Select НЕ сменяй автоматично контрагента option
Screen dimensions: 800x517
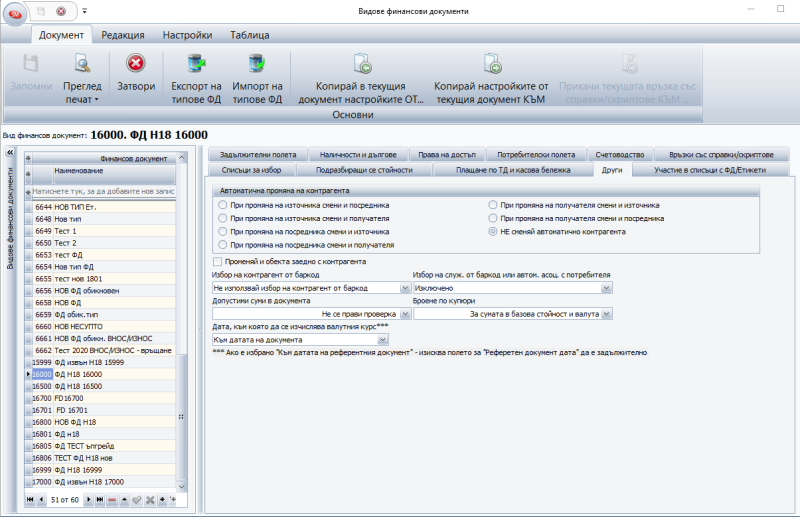(492, 232)
